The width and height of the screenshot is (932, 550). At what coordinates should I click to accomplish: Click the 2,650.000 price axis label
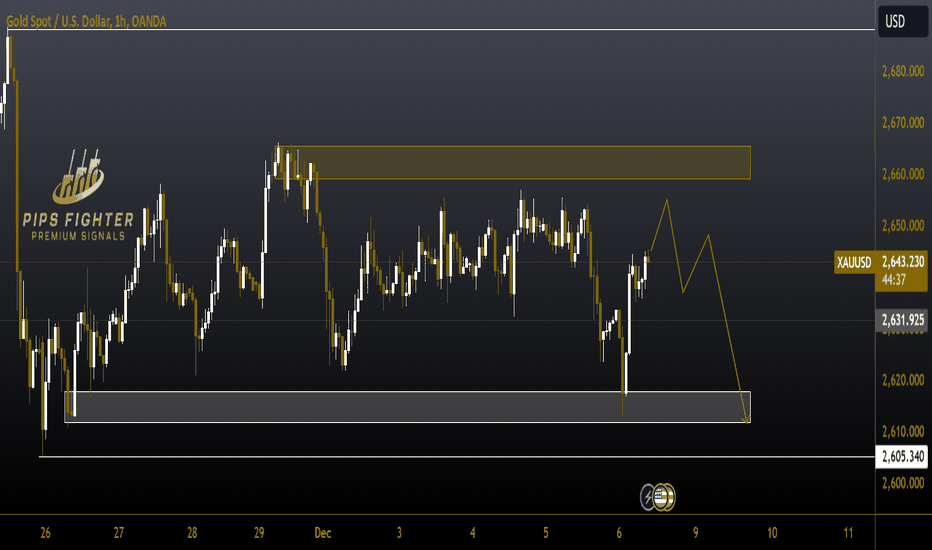click(903, 226)
